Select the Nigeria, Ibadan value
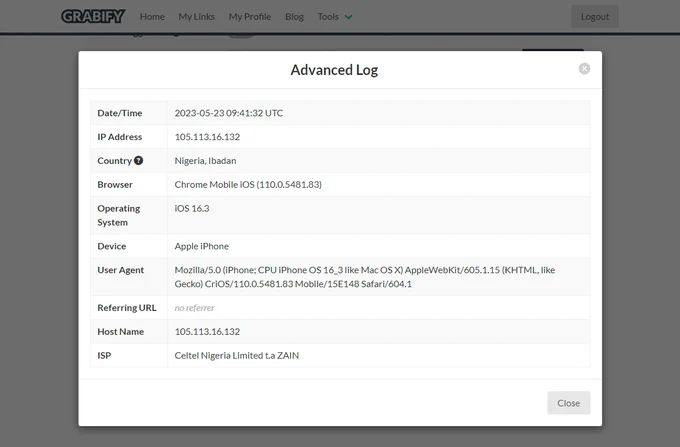Screen dimensions: 680x447 205,161
